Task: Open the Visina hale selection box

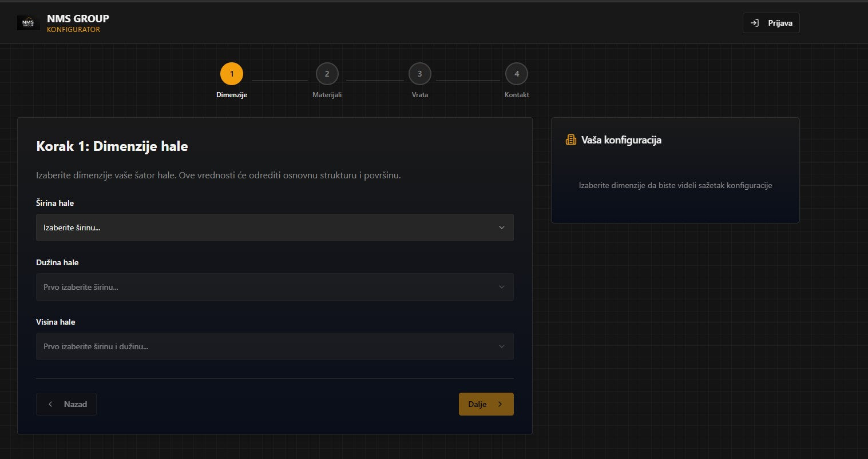Action: point(274,346)
